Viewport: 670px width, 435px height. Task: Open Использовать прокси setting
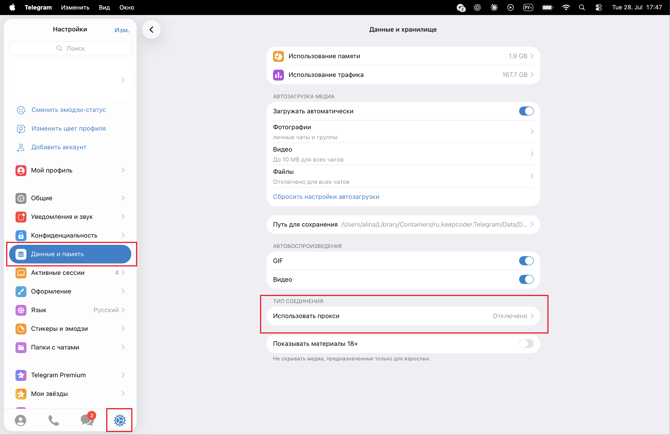[x=403, y=316]
